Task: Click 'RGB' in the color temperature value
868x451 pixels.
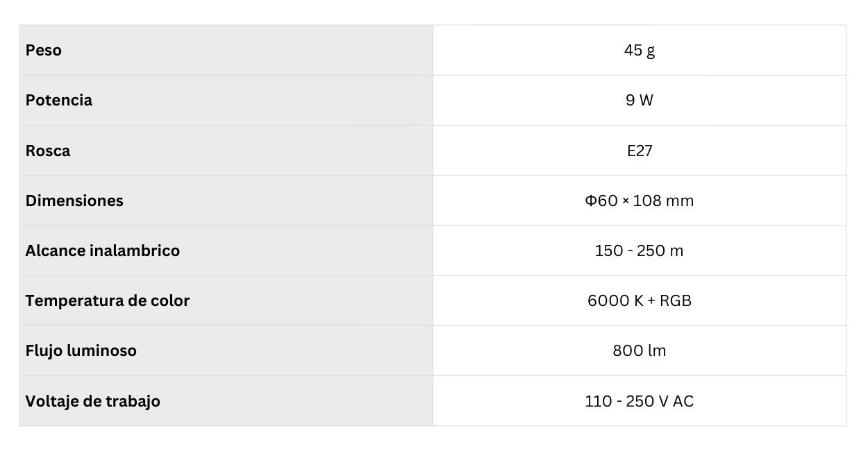Action: click(675, 300)
